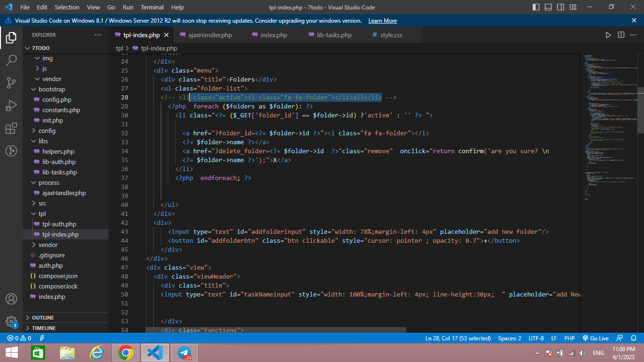Open editor more actions ellipsis
The width and height of the screenshot is (644, 362).
coord(633,35)
